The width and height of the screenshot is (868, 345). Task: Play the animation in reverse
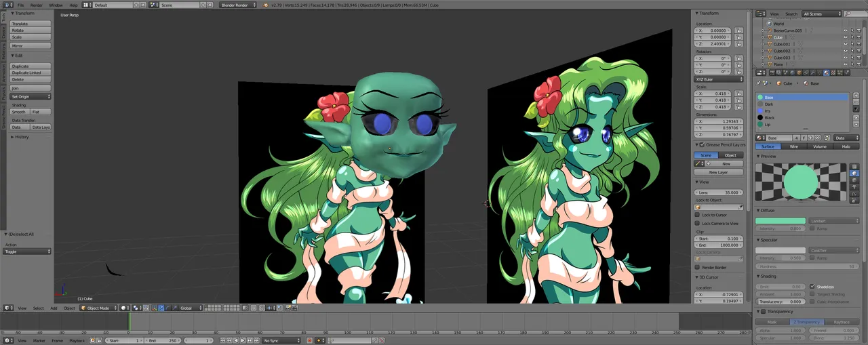coord(236,340)
